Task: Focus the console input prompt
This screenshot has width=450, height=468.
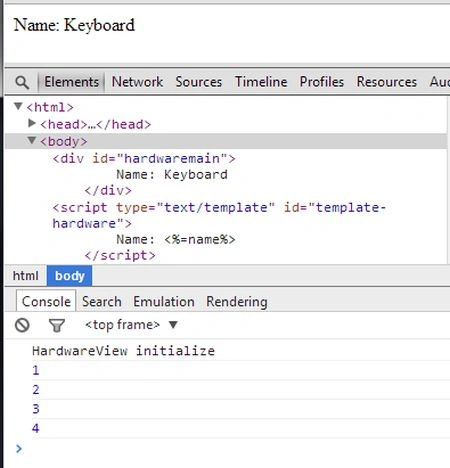Action: coord(233,449)
